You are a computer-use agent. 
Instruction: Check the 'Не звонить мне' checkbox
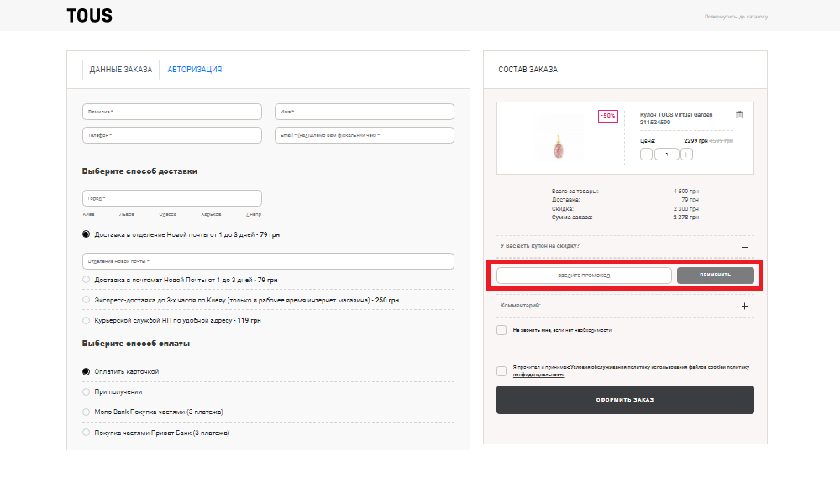pos(501,330)
